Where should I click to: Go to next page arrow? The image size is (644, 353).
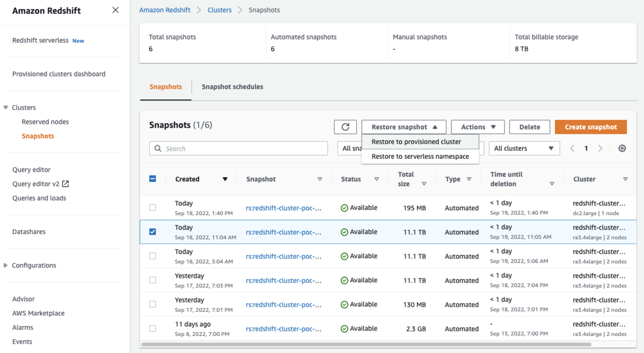point(600,149)
